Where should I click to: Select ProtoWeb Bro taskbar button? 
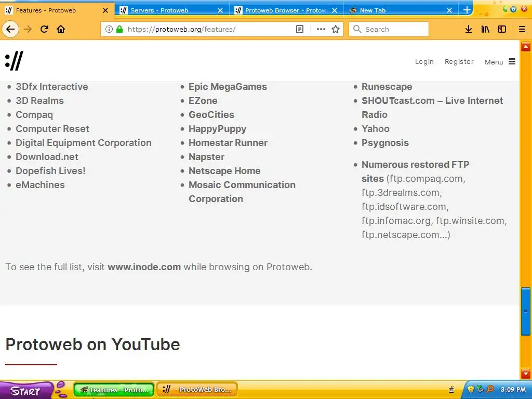click(197, 390)
